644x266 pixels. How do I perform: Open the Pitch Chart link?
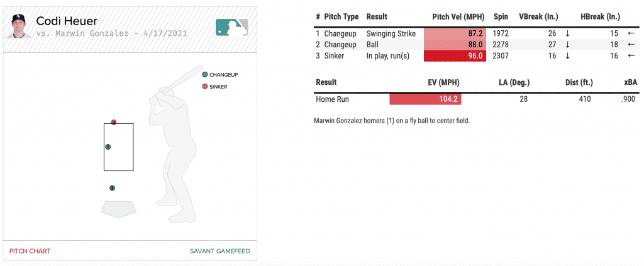click(x=30, y=251)
